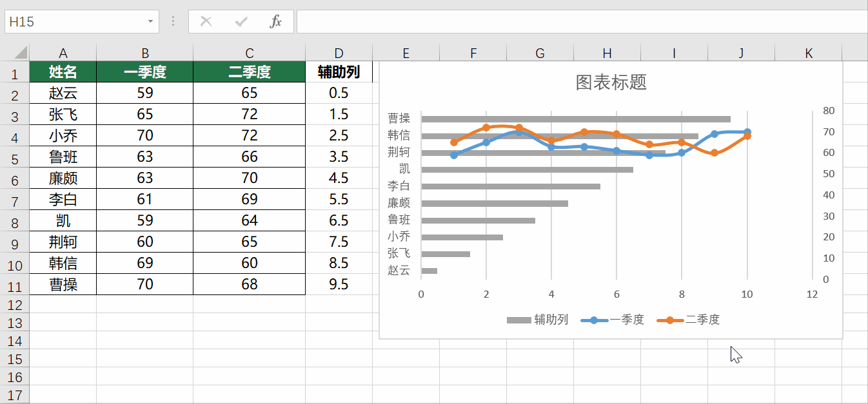Select cell containing 鲁班 in column A
Screen dimensions: 868x404
(x=63, y=157)
